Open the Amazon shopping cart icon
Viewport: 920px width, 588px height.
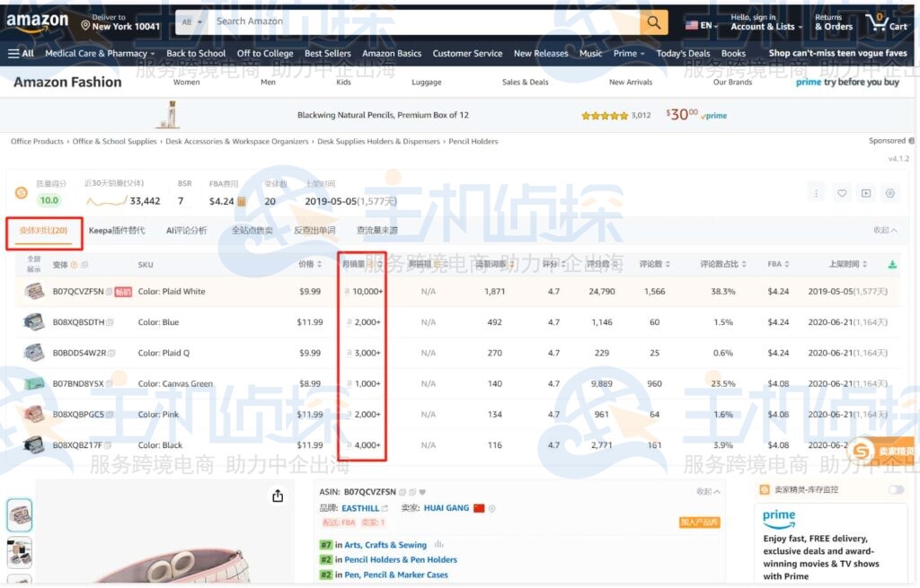pyautogui.click(x=876, y=22)
